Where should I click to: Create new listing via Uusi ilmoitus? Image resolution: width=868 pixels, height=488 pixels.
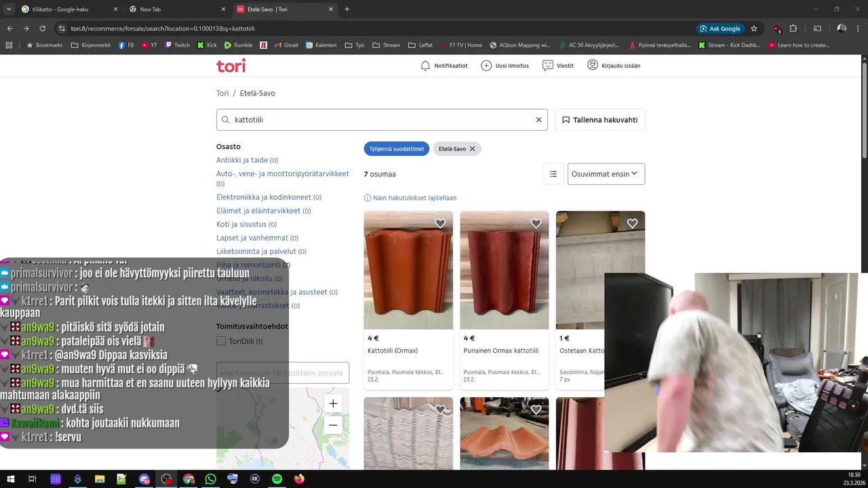(505, 66)
